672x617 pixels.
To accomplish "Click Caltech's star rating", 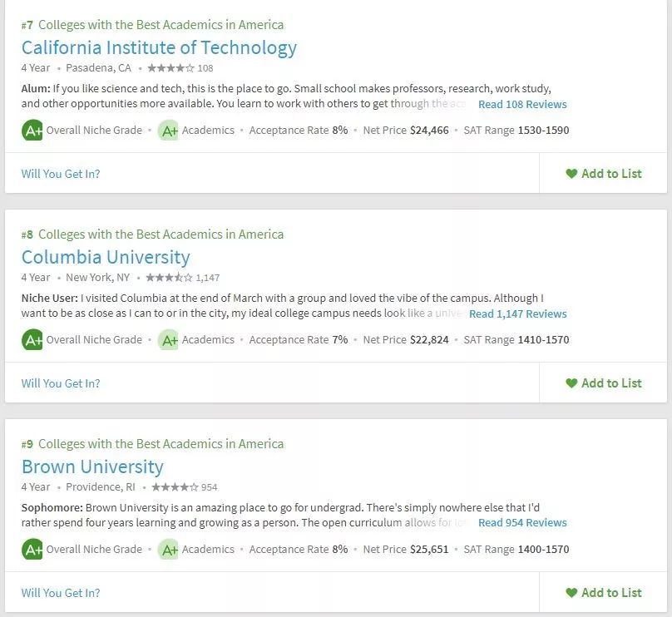I will [170, 68].
